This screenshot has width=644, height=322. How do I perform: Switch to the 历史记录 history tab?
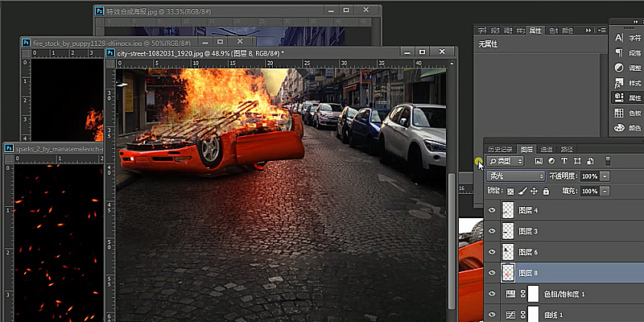(x=500, y=149)
